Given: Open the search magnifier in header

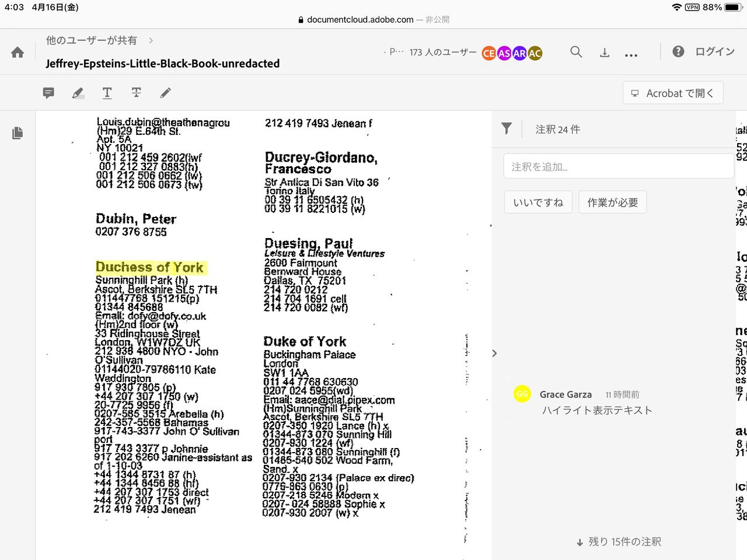Looking at the screenshot, I should [576, 52].
